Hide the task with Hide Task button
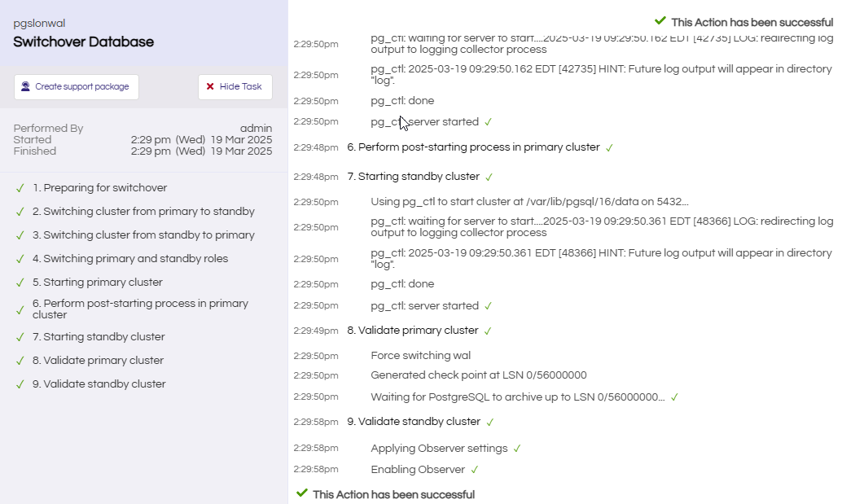Image resolution: width=842 pixels, height=504 pixels. tap(235, 87)
